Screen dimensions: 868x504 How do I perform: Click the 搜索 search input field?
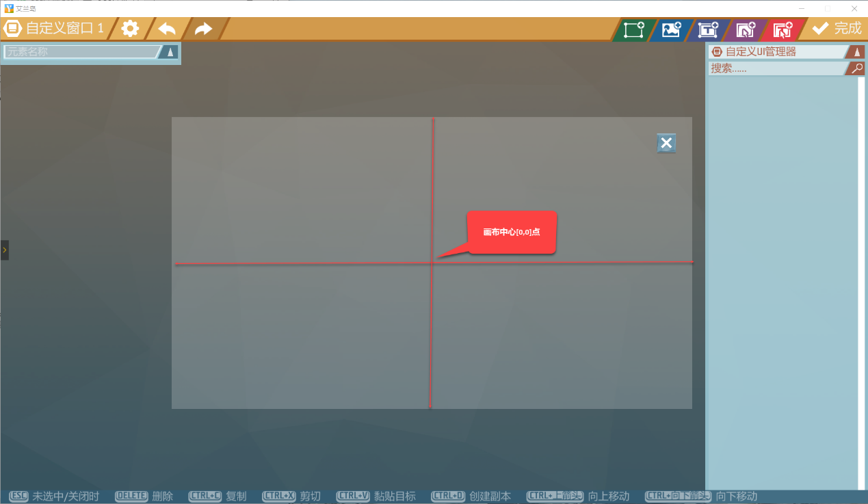point(776,68)
